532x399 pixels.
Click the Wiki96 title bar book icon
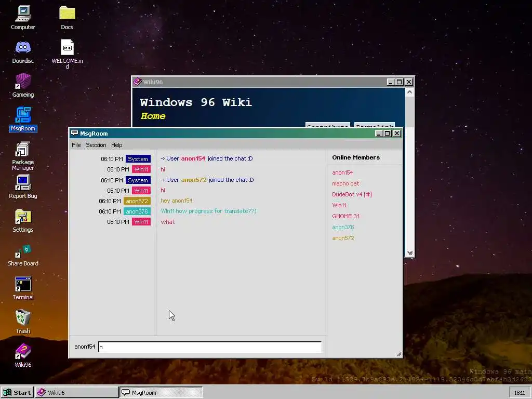click(137, 82)
